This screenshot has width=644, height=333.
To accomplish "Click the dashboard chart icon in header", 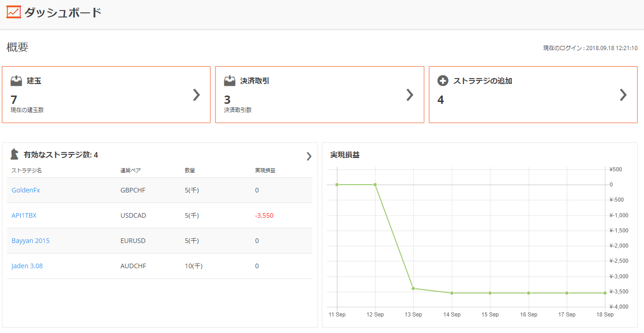I will tap(14, 12).
